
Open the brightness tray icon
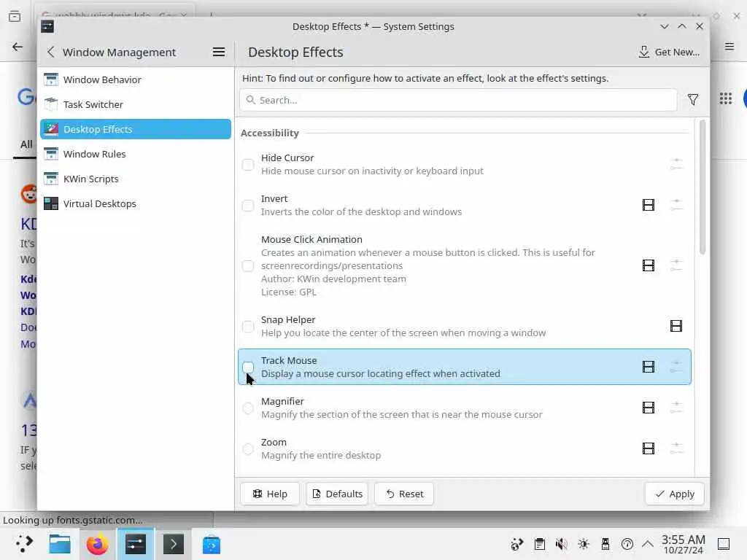point(583,544)
